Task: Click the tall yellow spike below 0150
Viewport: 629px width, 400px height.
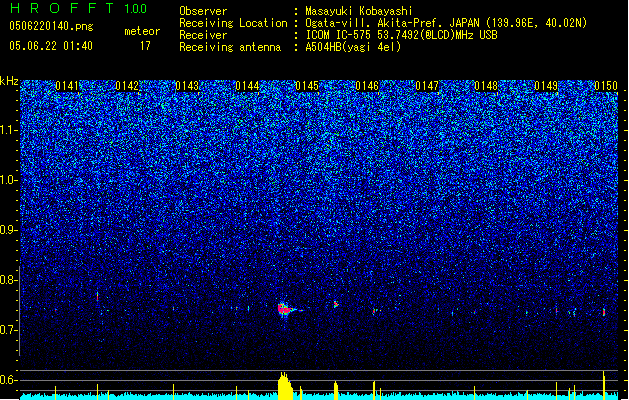Action: [x=604, y=385]
